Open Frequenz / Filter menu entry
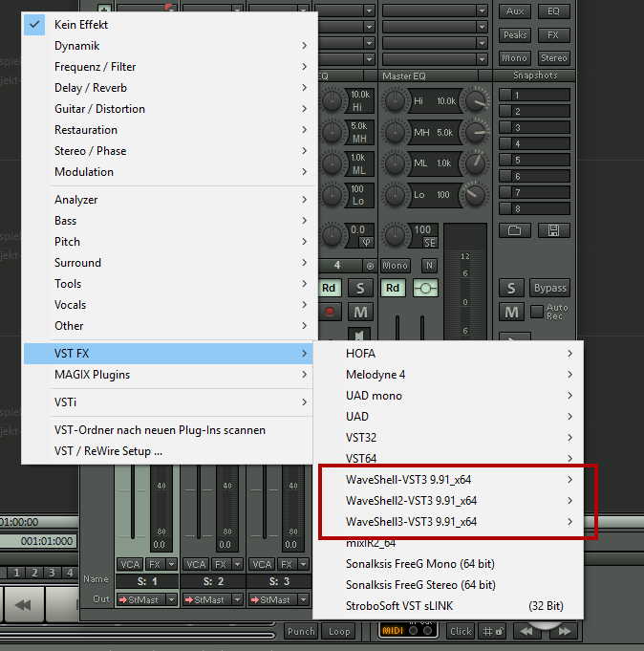This screenshot has width=644, height=651. [168, 67]
